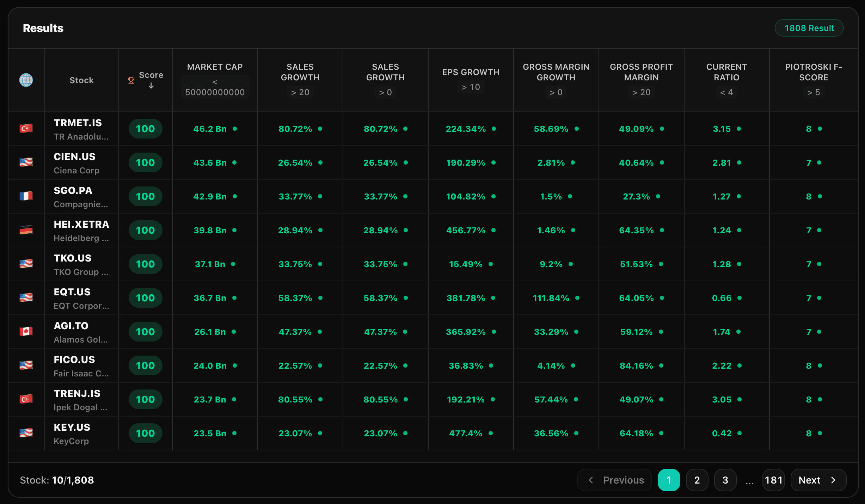Click the US flag in KEY.US row
The width and height of the screenshot is (865, 504).
(x=26, y=433)
